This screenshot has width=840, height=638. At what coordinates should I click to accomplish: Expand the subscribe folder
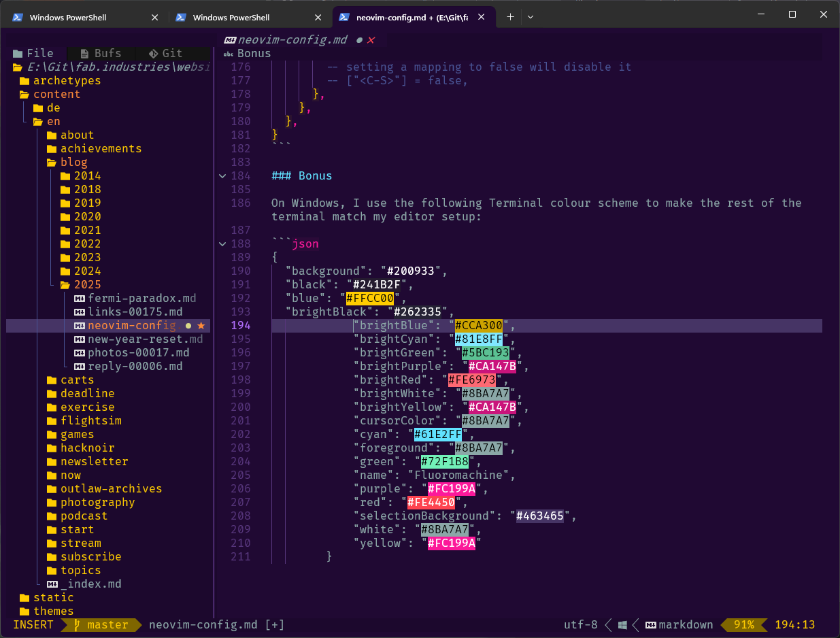[x=84, y=556]
